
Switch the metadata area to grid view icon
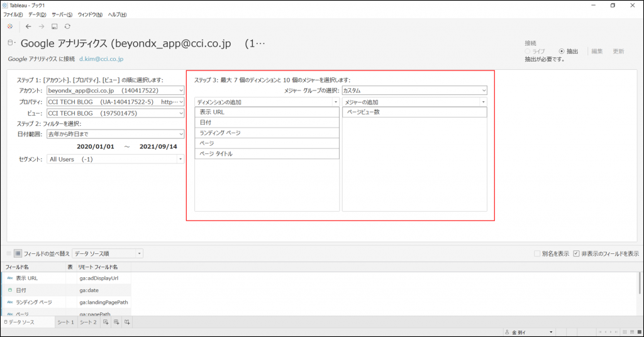(9, 253)
